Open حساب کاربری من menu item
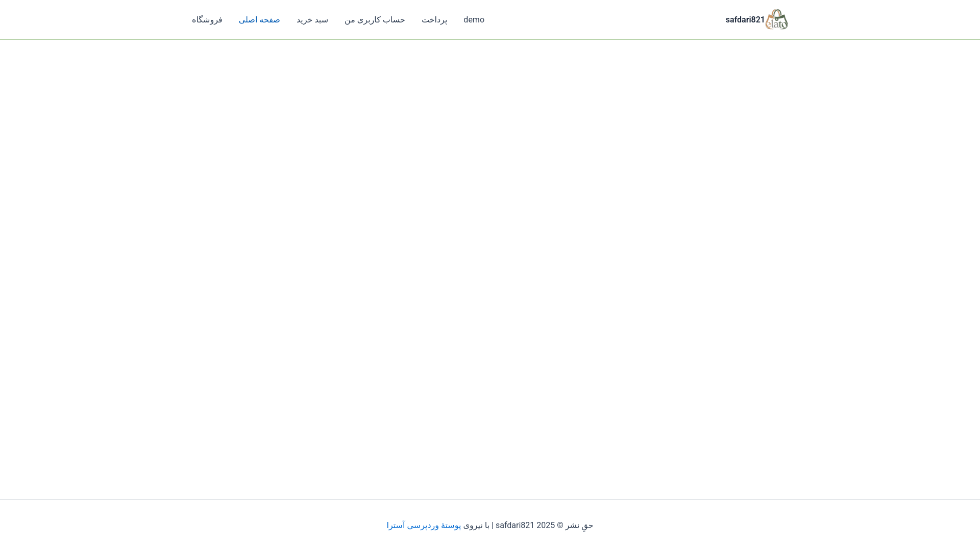980x551 pixels. pyautogui.click(x=375, y=20)
